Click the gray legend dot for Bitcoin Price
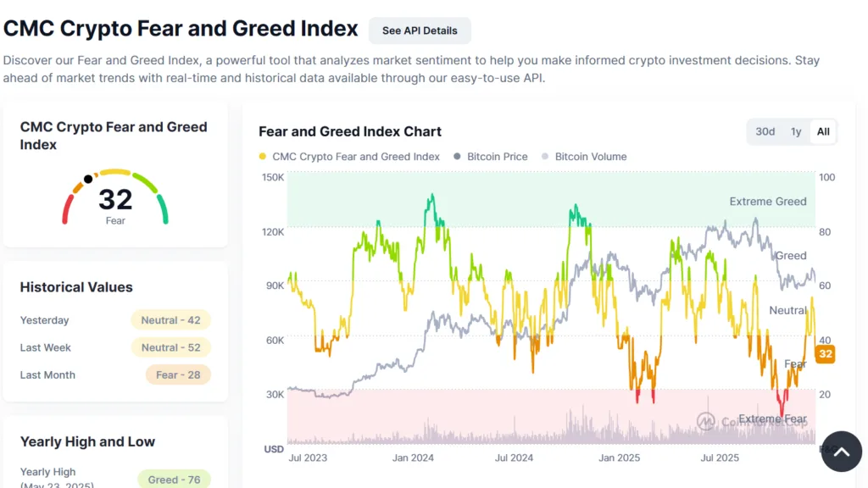The height and width of the screenshot is (488, 868). click(456, 157)
